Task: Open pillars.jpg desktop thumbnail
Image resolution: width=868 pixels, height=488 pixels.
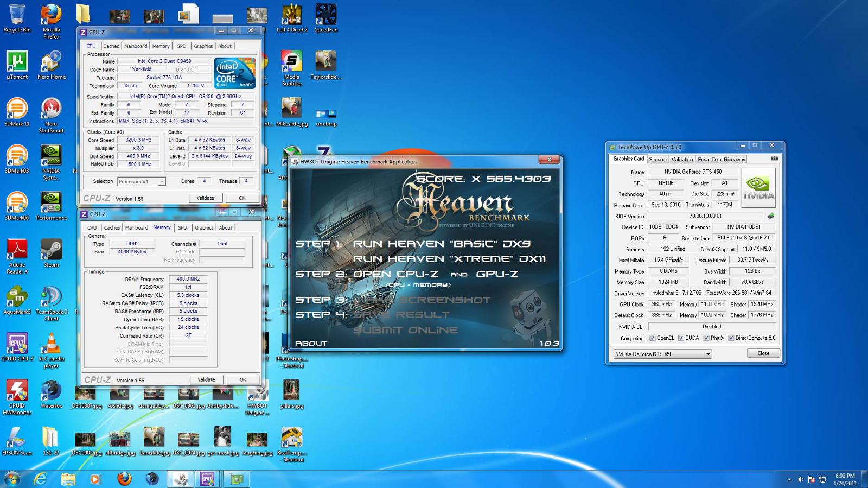Action: 292,394
